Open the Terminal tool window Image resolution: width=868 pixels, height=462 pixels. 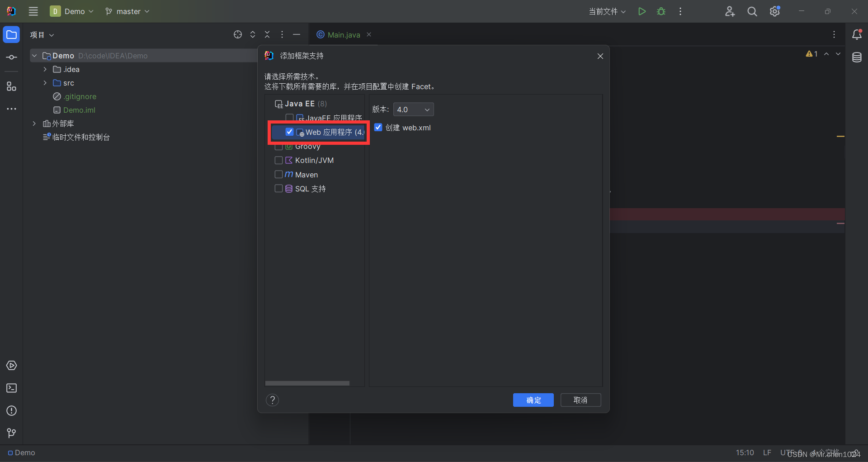pyautogui.click(x=11, y=388)
